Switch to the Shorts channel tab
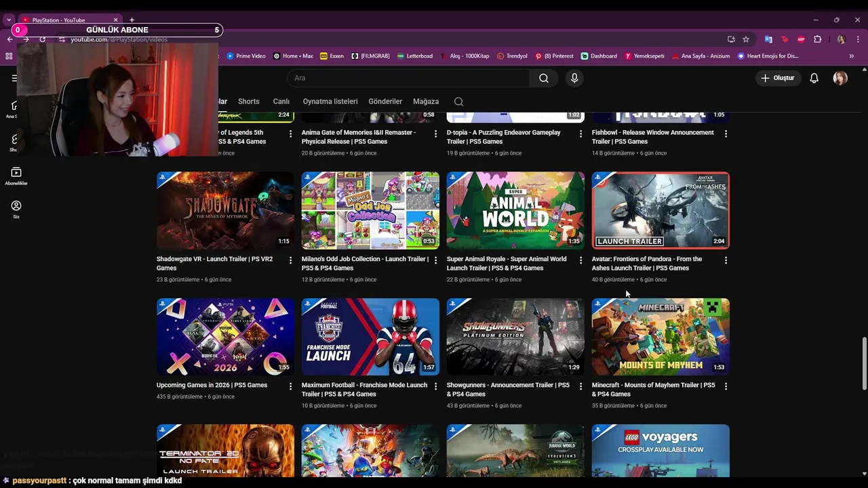Screen dimensions: 868x488 [249, 102]
